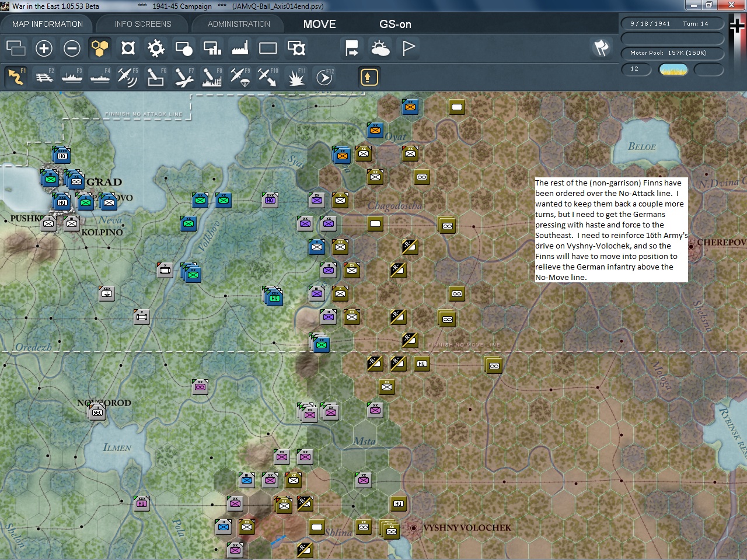Select the F11 explosion mode icon

click(296, 77)
